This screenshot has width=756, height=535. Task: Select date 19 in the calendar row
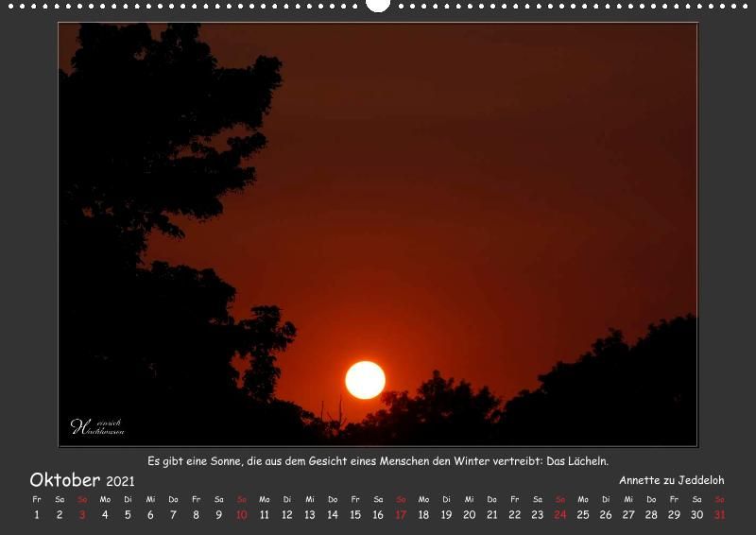coord(446,515)
